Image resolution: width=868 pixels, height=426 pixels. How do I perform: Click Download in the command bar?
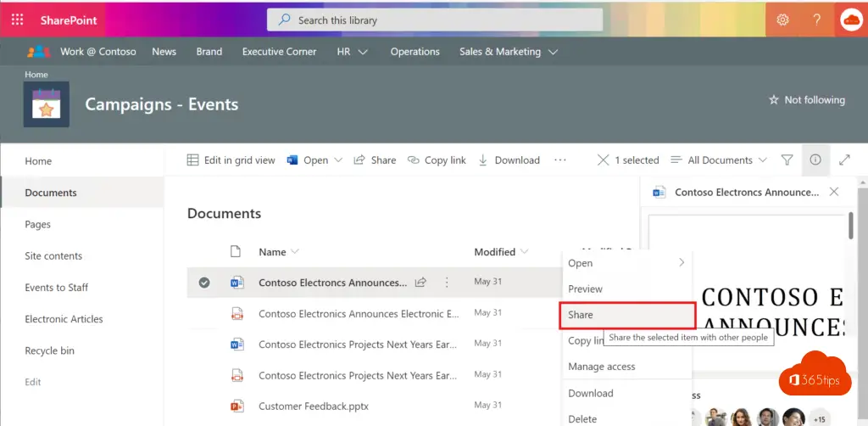point(509,160)
